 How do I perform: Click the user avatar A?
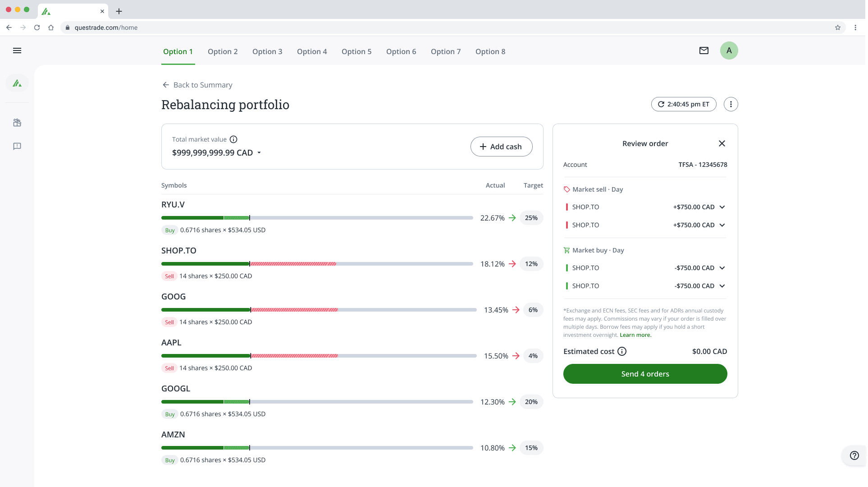click(729, 51)
